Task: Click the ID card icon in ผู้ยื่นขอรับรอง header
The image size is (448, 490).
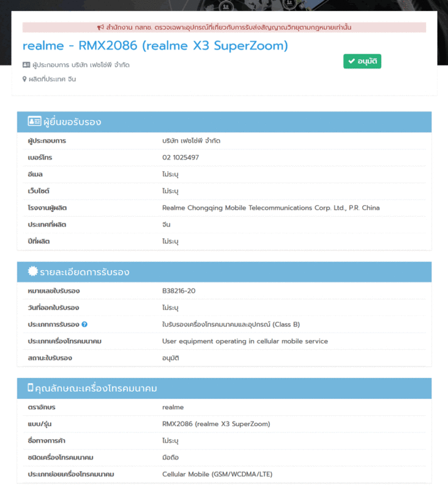Action: (x=34, y=121)
